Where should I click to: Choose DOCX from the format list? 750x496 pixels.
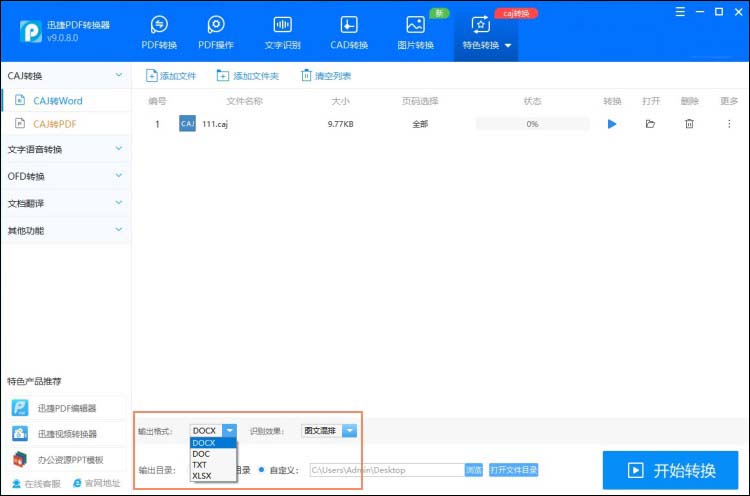coord(213,443)
